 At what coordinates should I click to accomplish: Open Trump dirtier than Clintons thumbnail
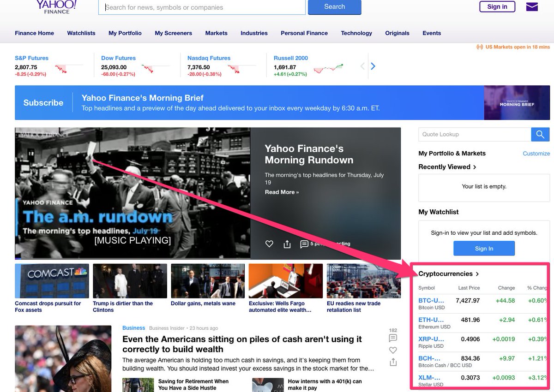[130, 281]
